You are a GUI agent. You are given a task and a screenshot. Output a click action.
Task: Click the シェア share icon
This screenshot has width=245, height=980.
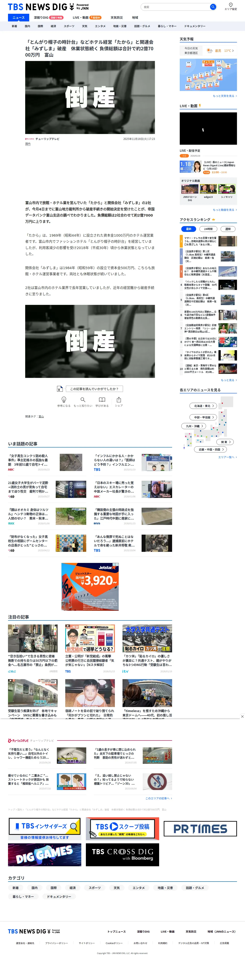(x=119, y=399)
